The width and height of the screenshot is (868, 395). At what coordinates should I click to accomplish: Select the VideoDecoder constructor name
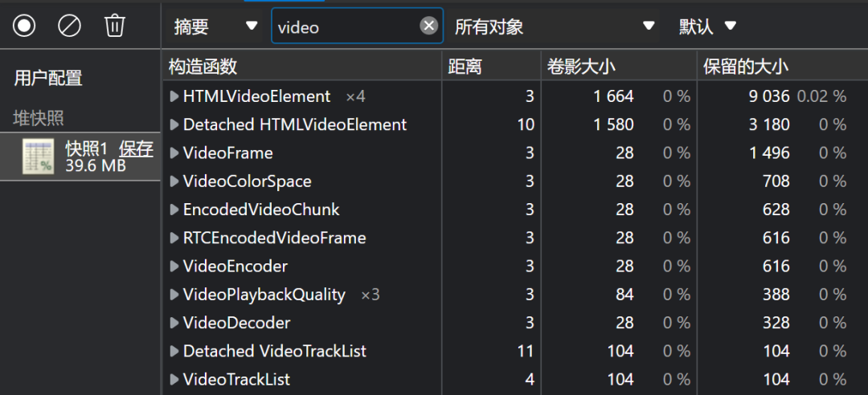tap(237, 323)
